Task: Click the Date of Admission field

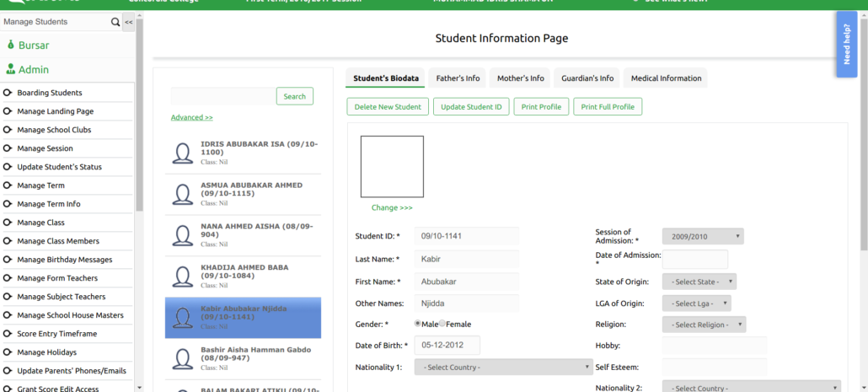Action: pos(695,259)
